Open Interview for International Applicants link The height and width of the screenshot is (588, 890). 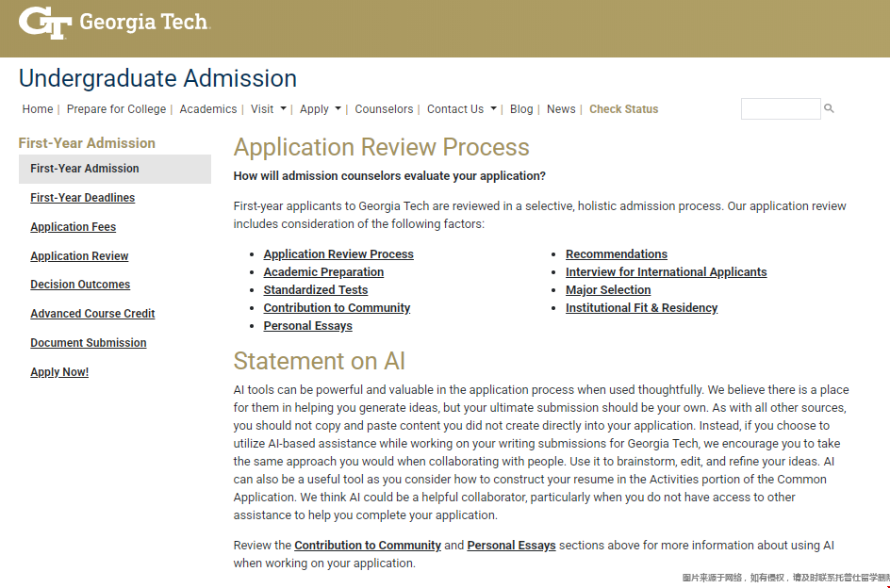coord(666,272)
